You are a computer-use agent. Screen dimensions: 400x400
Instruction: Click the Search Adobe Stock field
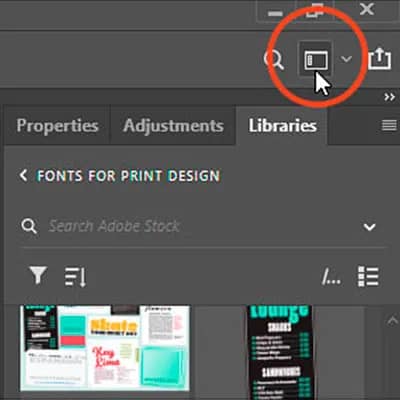click(200, 227)
